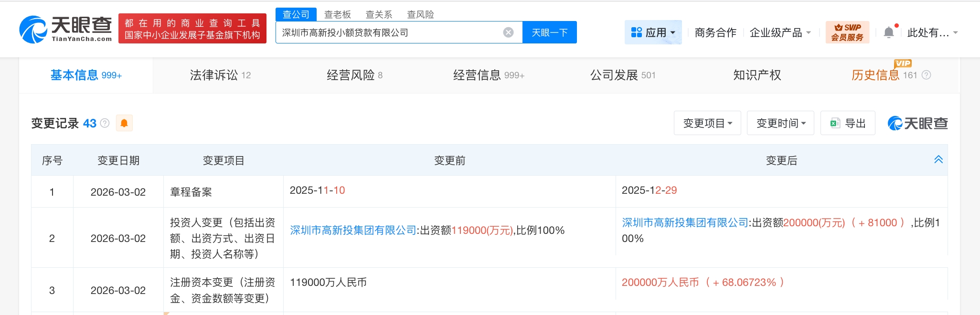Open SVIP 会员服务 badge

(847, 32)
